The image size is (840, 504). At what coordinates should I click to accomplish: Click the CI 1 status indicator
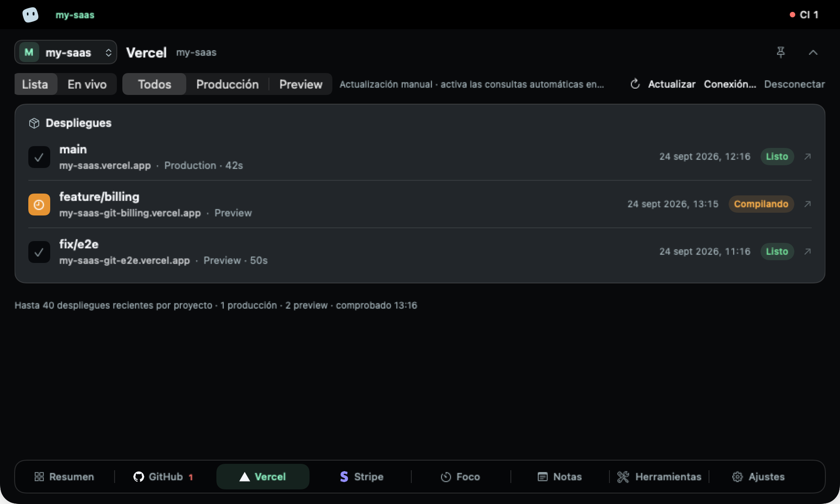pos(804,15)
